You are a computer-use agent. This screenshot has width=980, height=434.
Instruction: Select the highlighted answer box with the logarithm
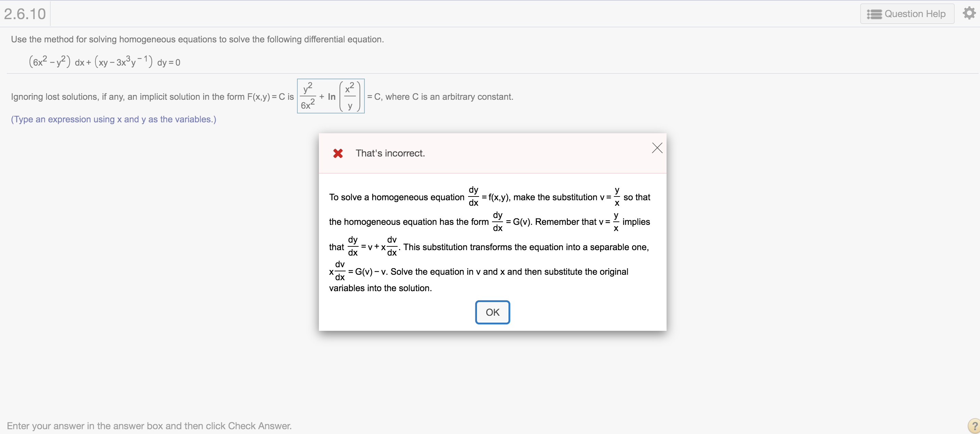330,96
